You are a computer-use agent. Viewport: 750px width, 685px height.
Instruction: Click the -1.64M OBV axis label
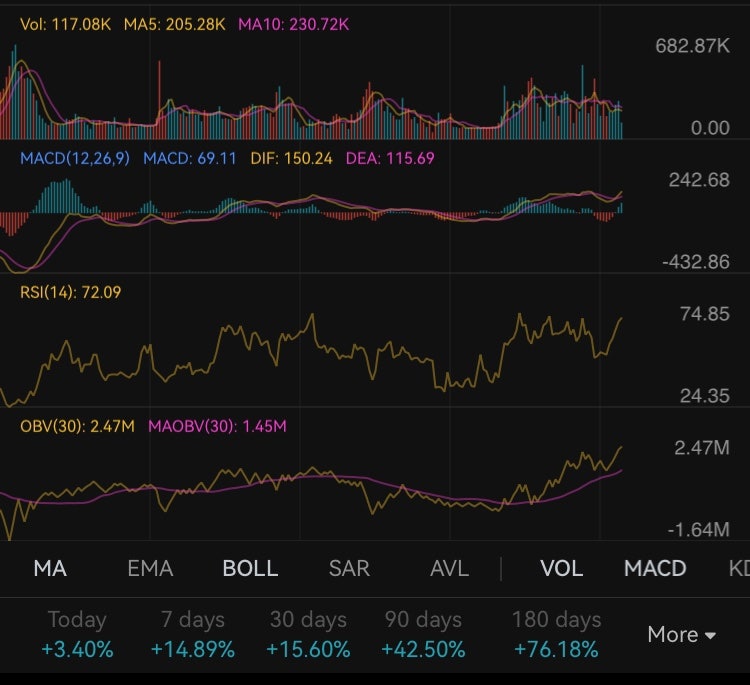(x=698, y=530)
